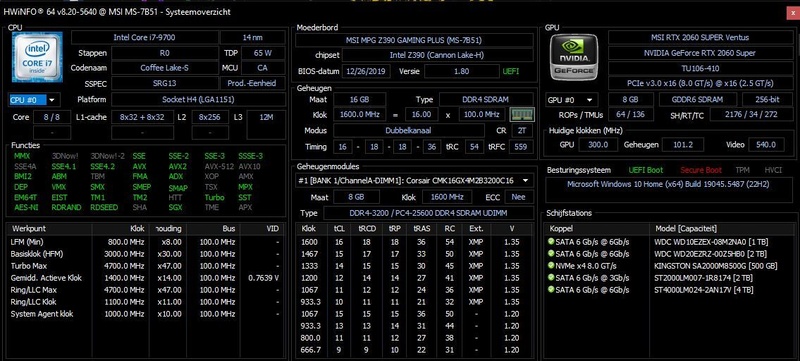Screen dimensions: 800x361
Task: Click the TU106-410 GPU chip field
Action: (x=700, y=68)
